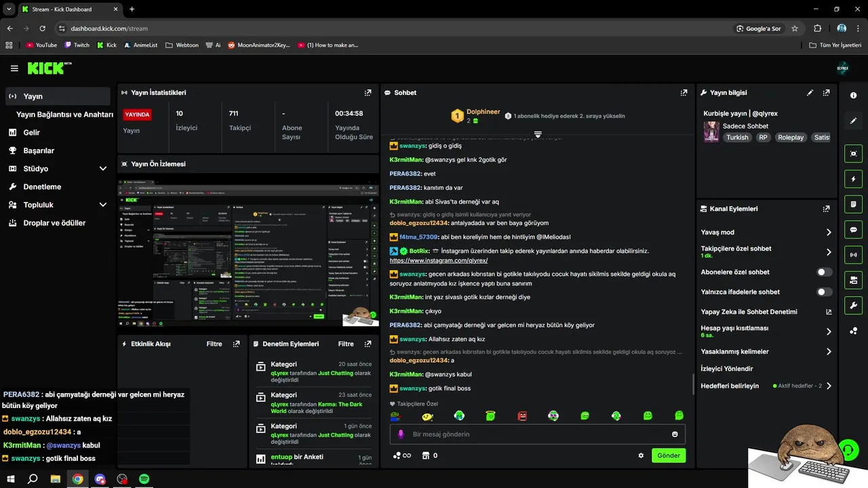Screen dimensions: 868x488
Task: Pop out the Kanal Eylemleri panel
Action: (x=826, y=209)
